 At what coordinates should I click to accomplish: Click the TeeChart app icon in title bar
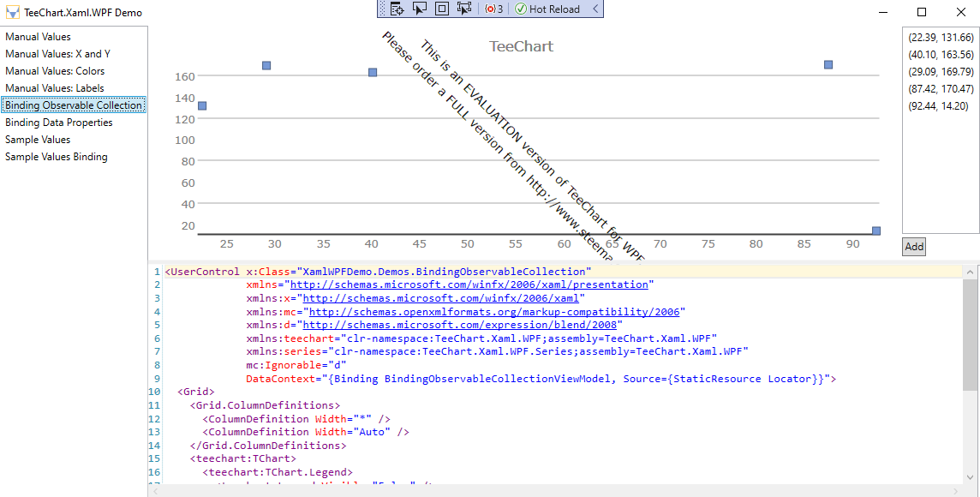(x=12, y=12)
